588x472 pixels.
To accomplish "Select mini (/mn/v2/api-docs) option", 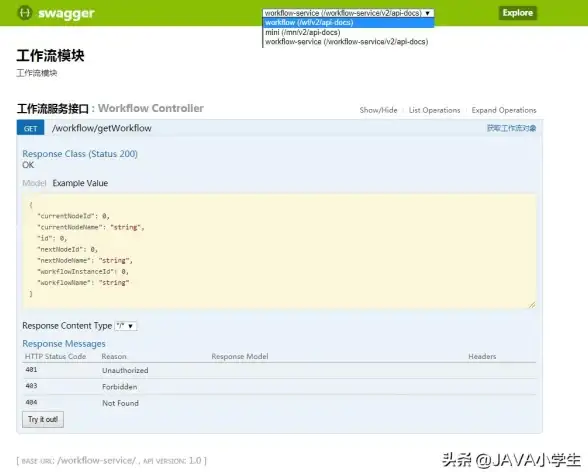I will (348, 32).
